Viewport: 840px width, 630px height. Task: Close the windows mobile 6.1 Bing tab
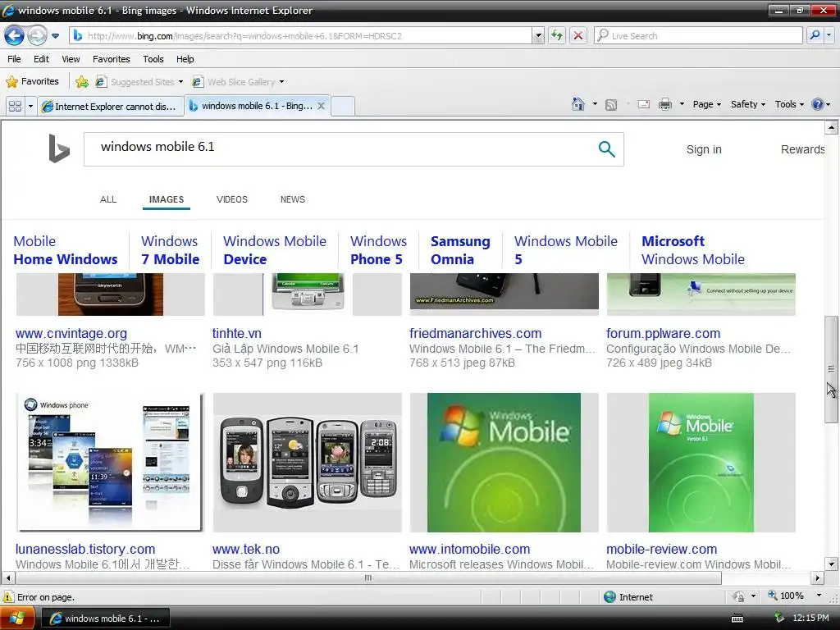coord(321,106)
